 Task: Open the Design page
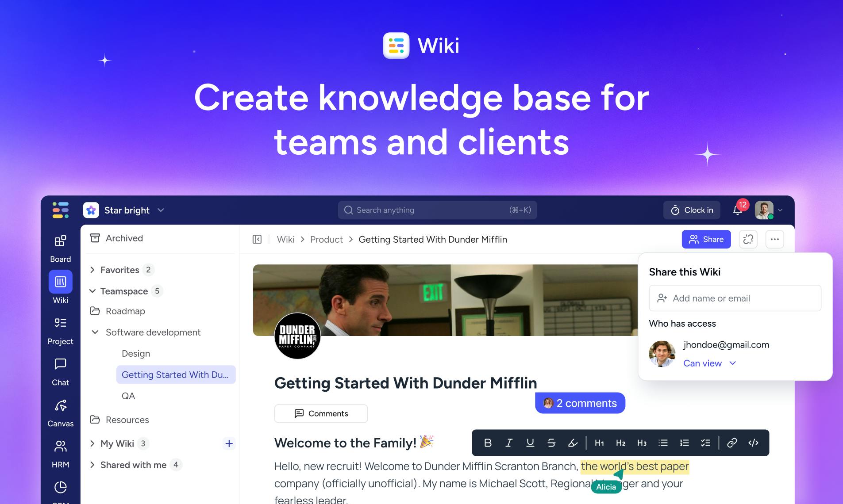pyautogui.click(x=136, y=353)
